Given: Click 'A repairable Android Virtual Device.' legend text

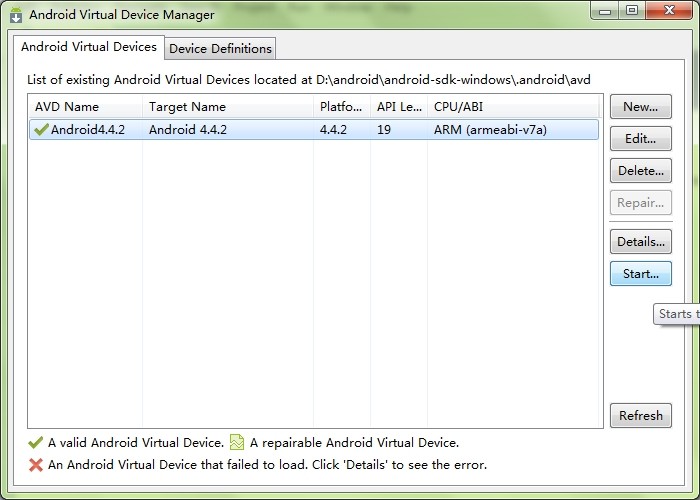Looking at the screenshot, I should (354, 443).
